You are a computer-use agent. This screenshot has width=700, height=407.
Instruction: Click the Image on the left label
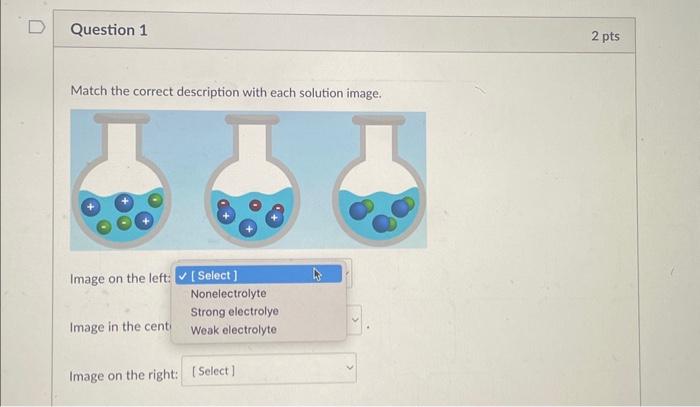120,278
